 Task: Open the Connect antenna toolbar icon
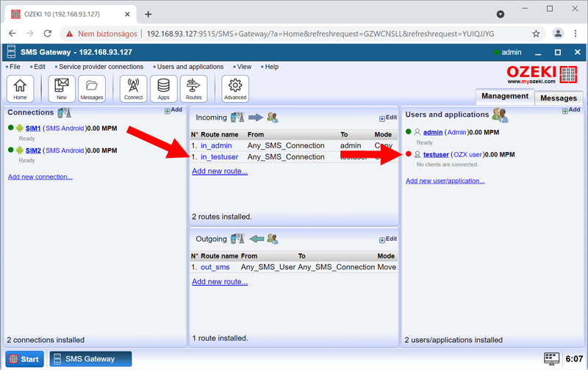pos(133,89)
